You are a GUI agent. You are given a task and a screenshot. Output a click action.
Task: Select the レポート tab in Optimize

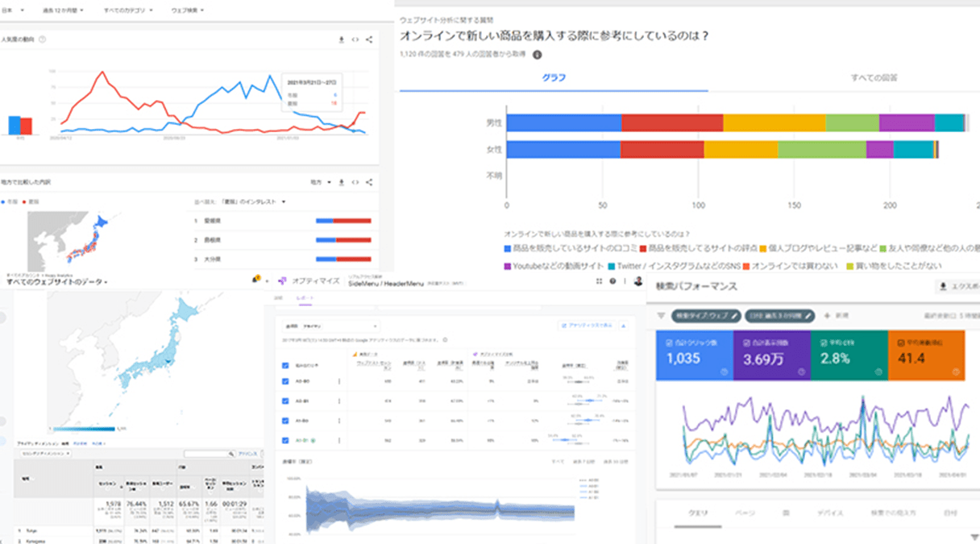[x=306, y=296]
